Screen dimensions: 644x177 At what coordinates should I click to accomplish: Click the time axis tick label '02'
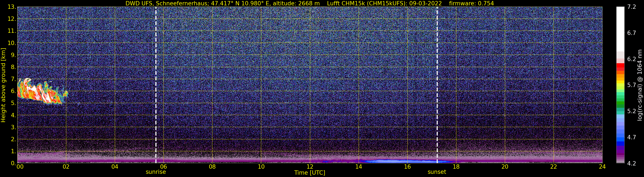66,167
